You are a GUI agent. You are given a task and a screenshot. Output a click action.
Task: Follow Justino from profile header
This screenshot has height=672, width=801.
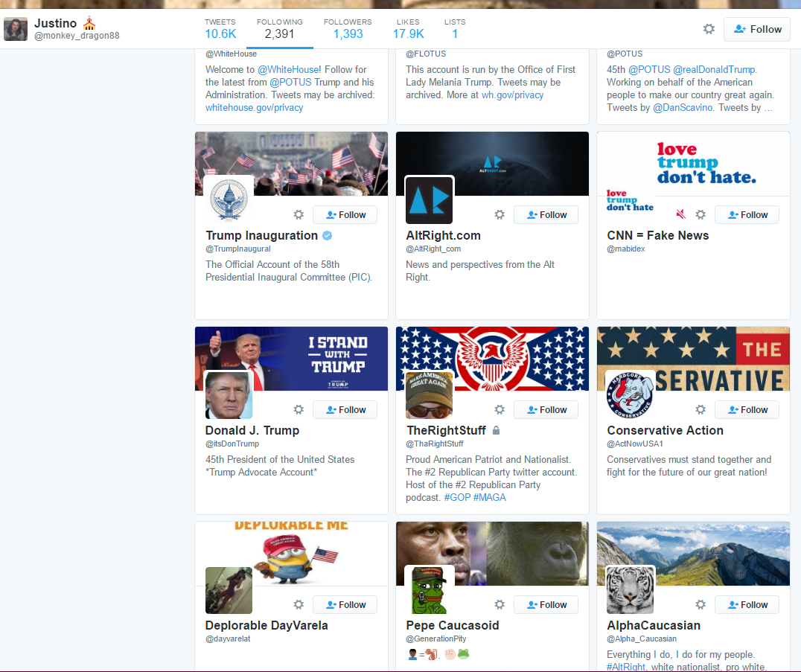757,29
